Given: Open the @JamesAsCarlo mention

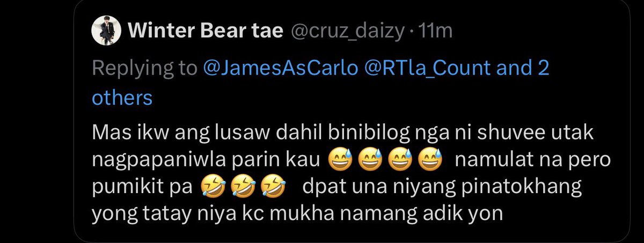Looking at the screenshot, I should point(281,68).
